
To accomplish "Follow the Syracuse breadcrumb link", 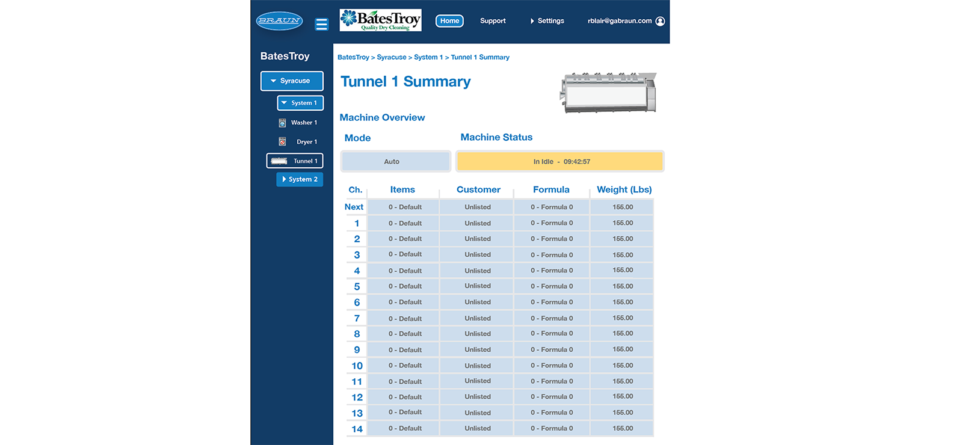I will (x=392, y=57).
